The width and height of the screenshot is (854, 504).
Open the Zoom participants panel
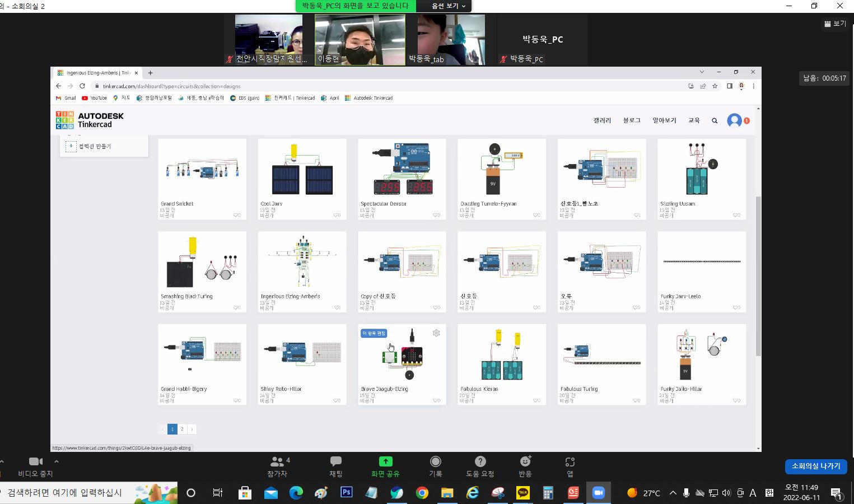pyautogui.click(x=277, y=462)
